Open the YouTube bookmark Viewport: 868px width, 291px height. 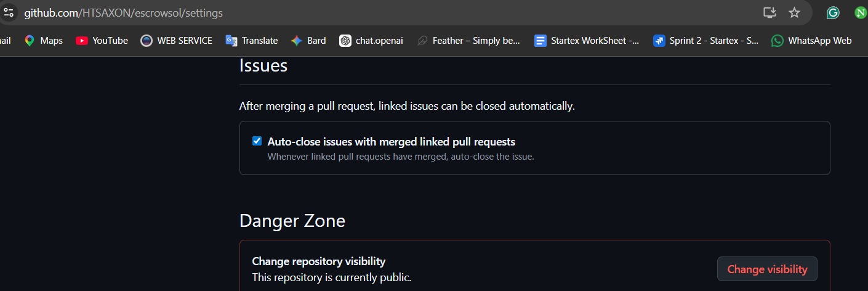[102, 41]
